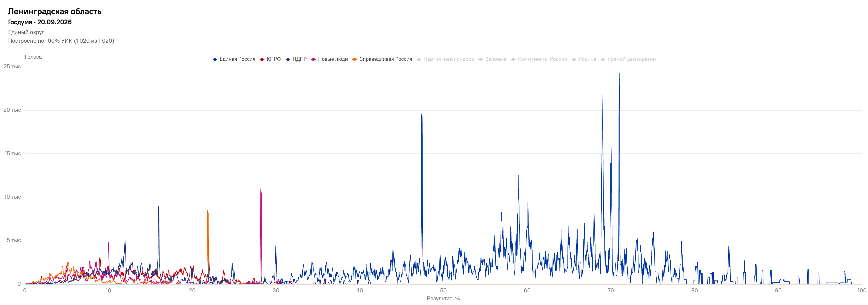
Task: Hide the Новые люди series
Action: coord(329,59)
